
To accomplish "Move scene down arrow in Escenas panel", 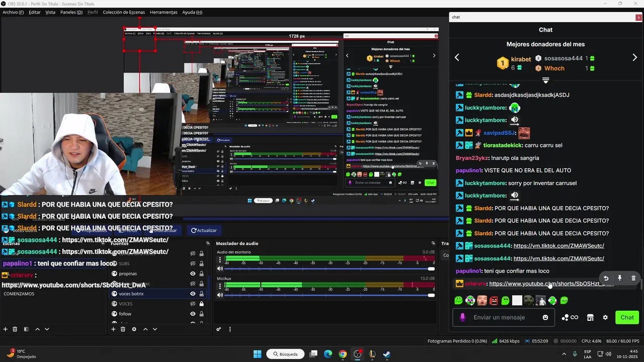I will [x=47, y=329].
